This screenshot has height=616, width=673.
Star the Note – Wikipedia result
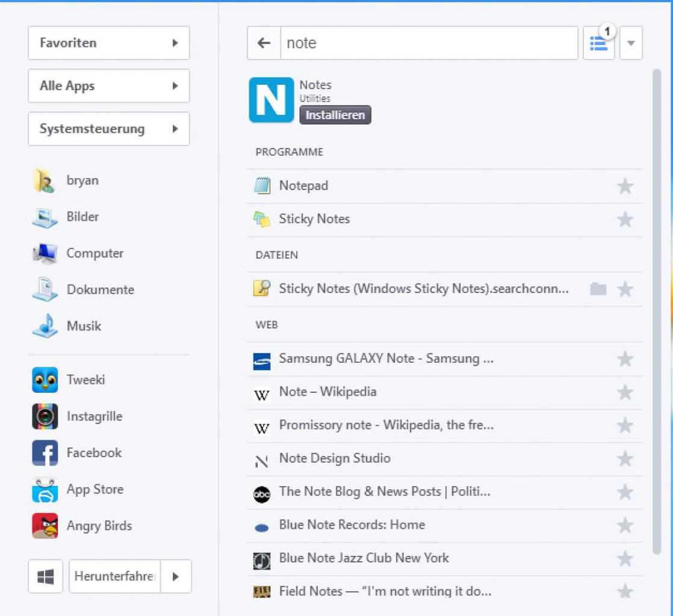625,392
